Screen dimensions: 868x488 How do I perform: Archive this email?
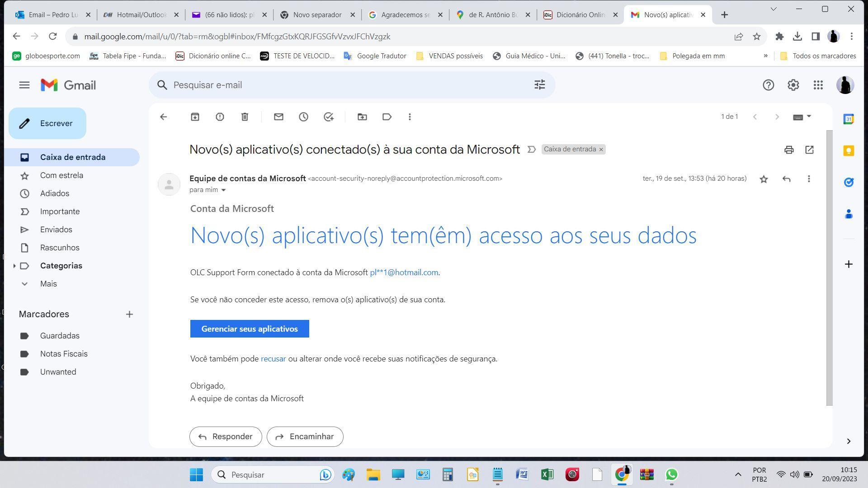(195, 117)
